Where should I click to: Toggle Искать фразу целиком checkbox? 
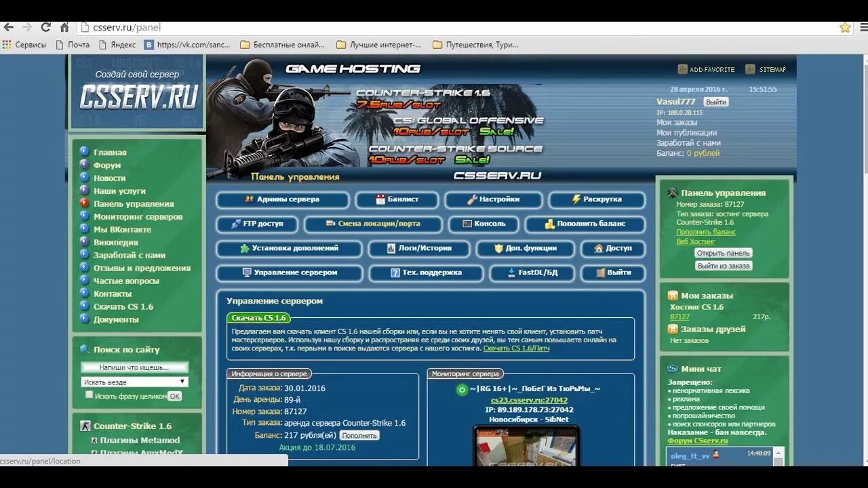pos(89,394)
